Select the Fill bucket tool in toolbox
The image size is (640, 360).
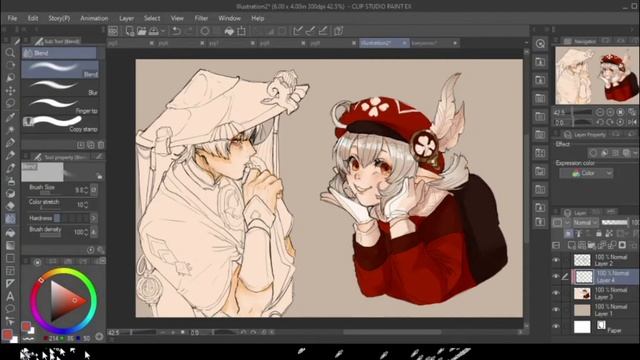pyautogui.click(x=10, y=232)
